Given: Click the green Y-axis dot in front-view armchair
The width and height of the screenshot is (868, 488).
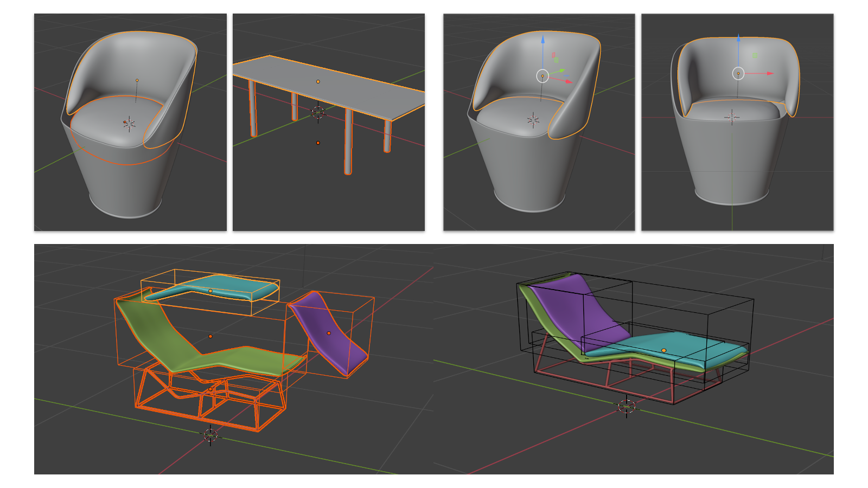Looking at the screenshot, I should (755, 55).
